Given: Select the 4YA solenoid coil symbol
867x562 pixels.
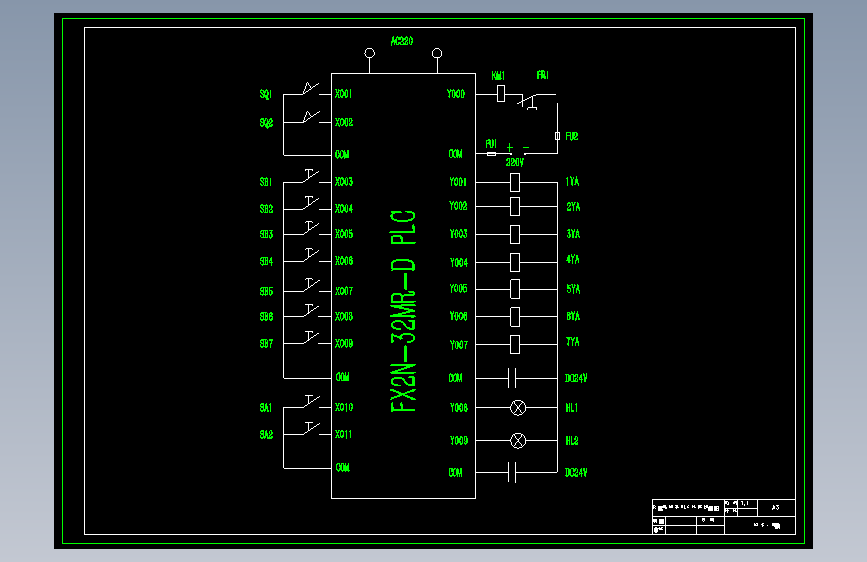Looking at the screenshot, I should point(515,262).
